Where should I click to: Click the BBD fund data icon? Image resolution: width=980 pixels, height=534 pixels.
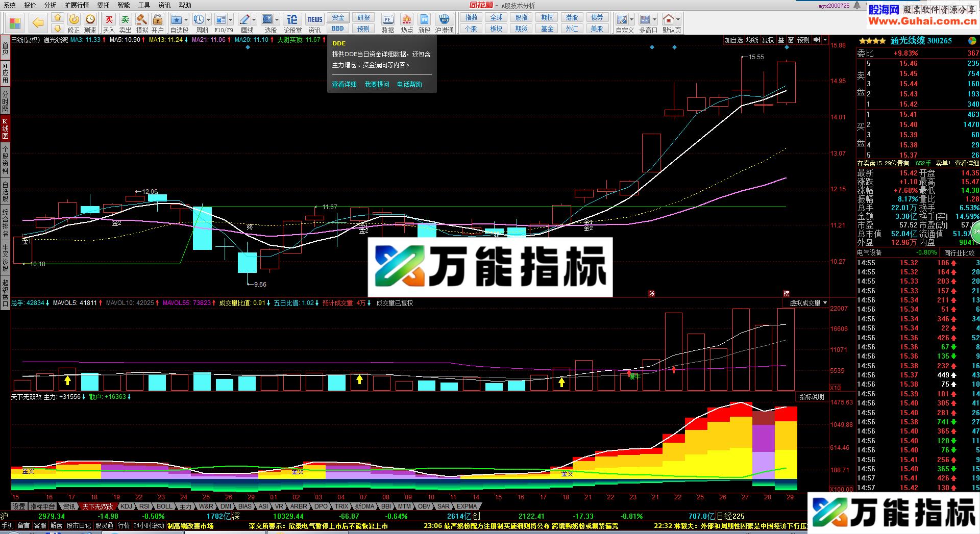point(337,29)
